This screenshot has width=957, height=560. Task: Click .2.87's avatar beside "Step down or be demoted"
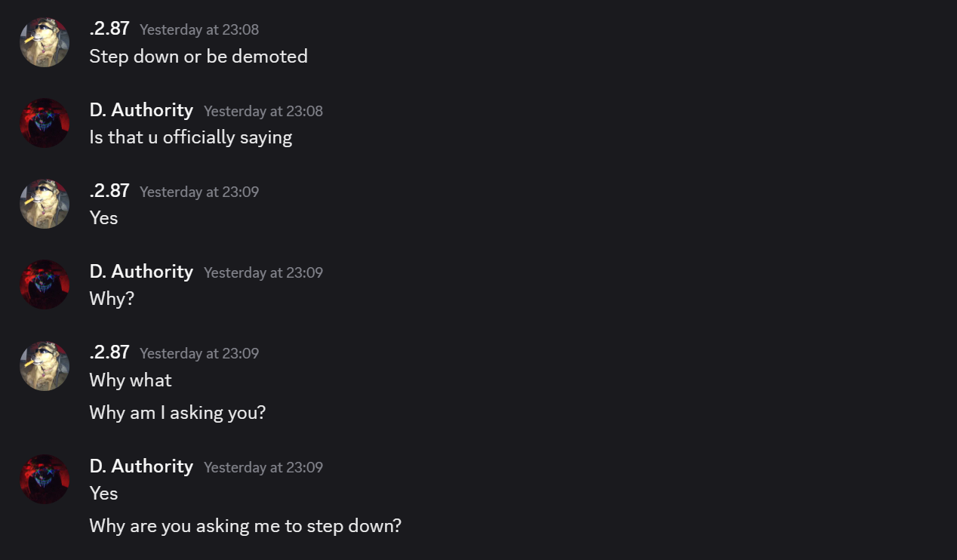45,42
